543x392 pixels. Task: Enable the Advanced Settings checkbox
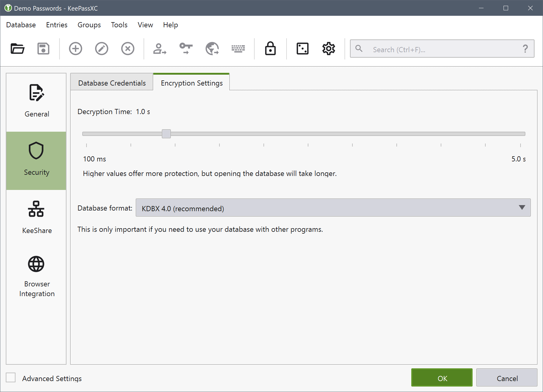pyautogui.click(x=11, y=378)
